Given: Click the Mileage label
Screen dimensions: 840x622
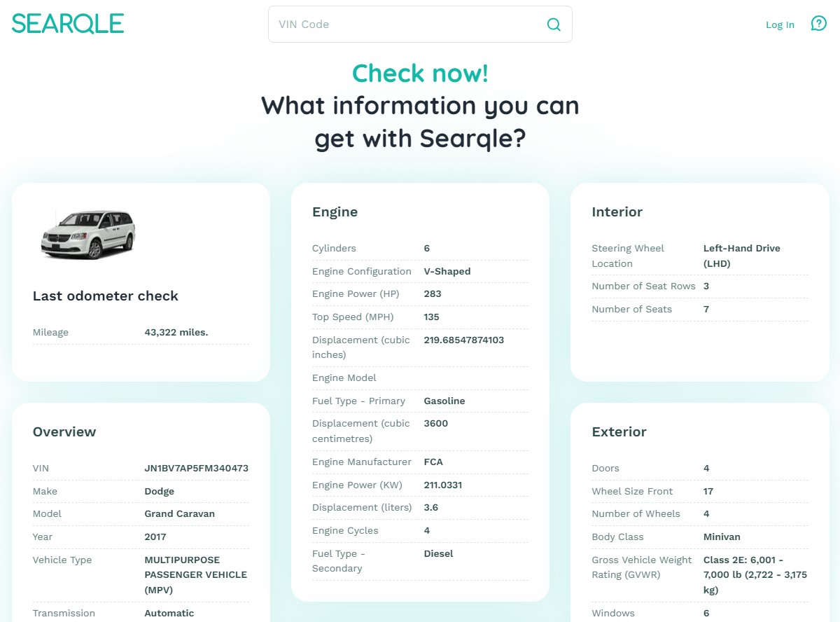Looking at the screenshot, I should tap(50, 332).
